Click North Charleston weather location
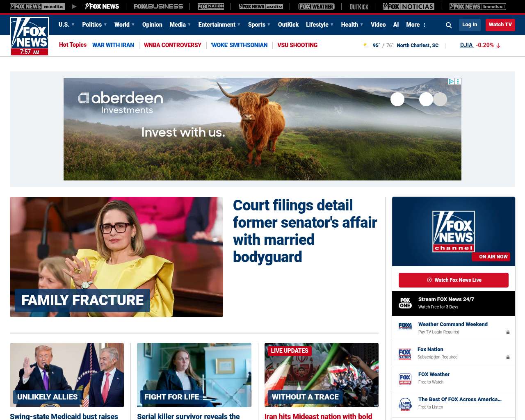The image size is (525, 420). [x=418, y=46]
